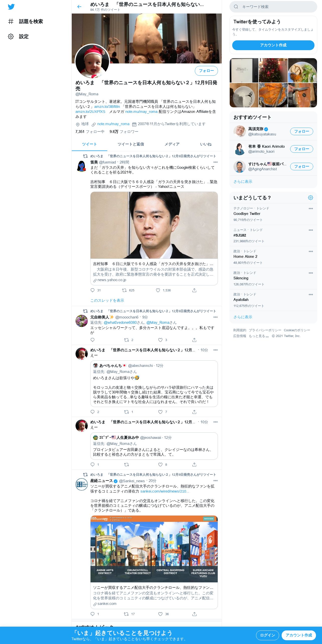The image size is (322, 644).
Task: Go back with the arrow icon
Action: (x=79, y=7)
